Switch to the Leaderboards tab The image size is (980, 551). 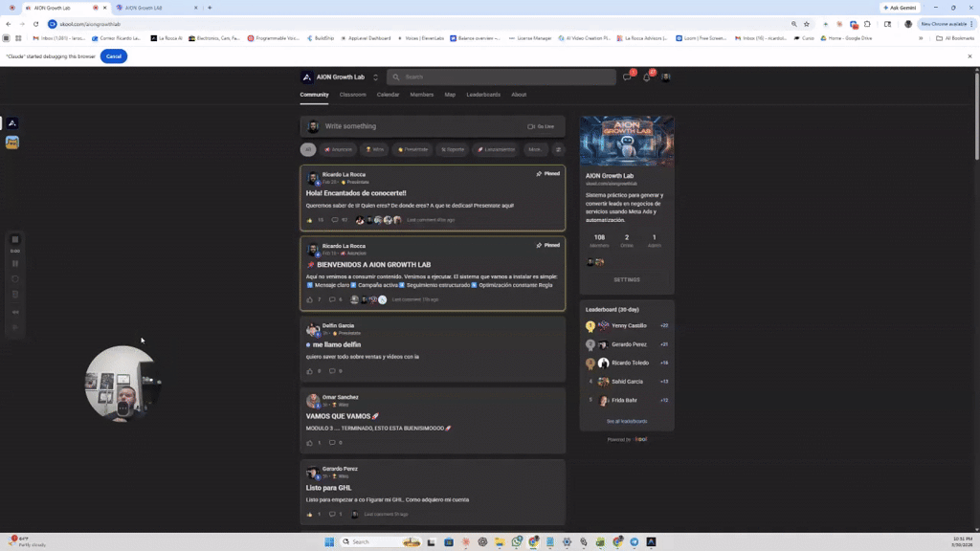coord(483,95)
